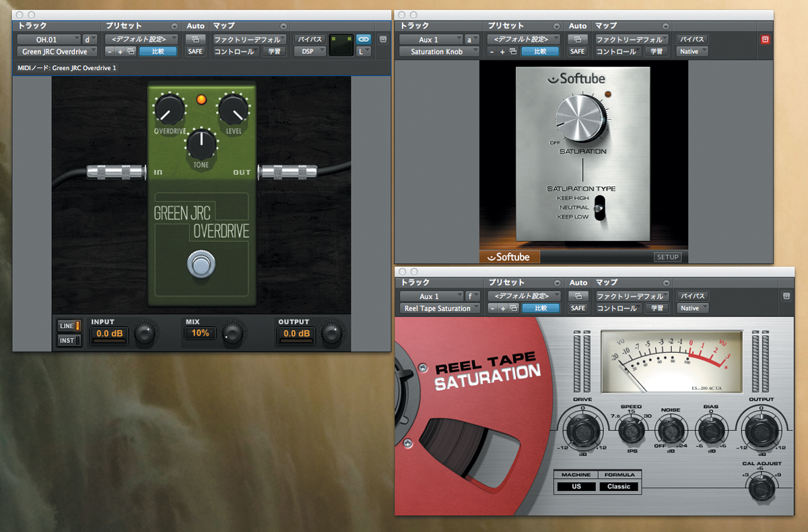Turn the BIAS knob in Reel Tape Saturation

[711, 430]
